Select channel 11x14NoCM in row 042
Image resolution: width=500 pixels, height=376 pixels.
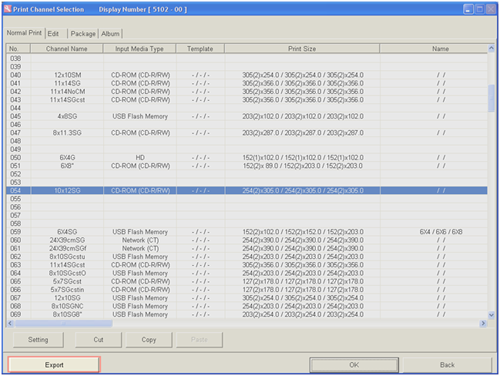tap(67, 92)
